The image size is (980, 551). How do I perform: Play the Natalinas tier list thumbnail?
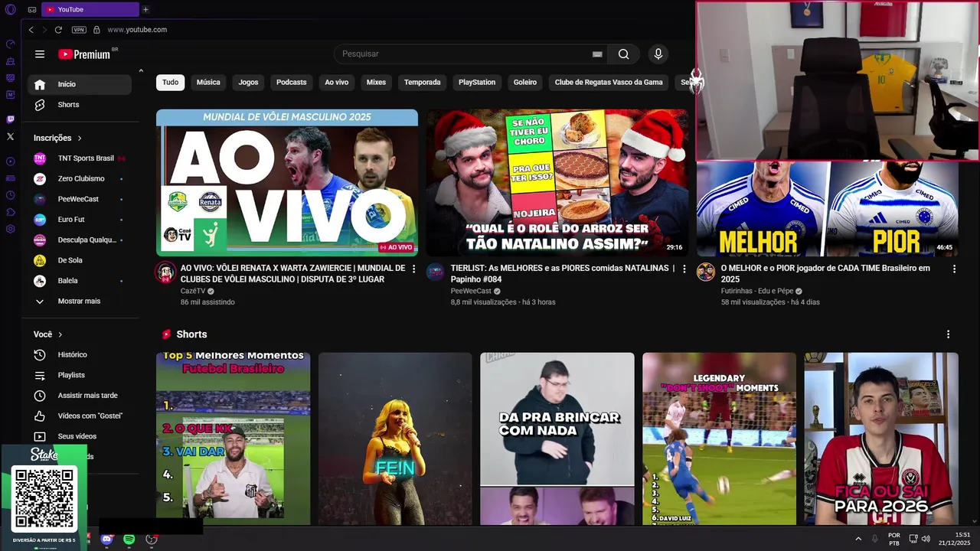click(557, 182)
